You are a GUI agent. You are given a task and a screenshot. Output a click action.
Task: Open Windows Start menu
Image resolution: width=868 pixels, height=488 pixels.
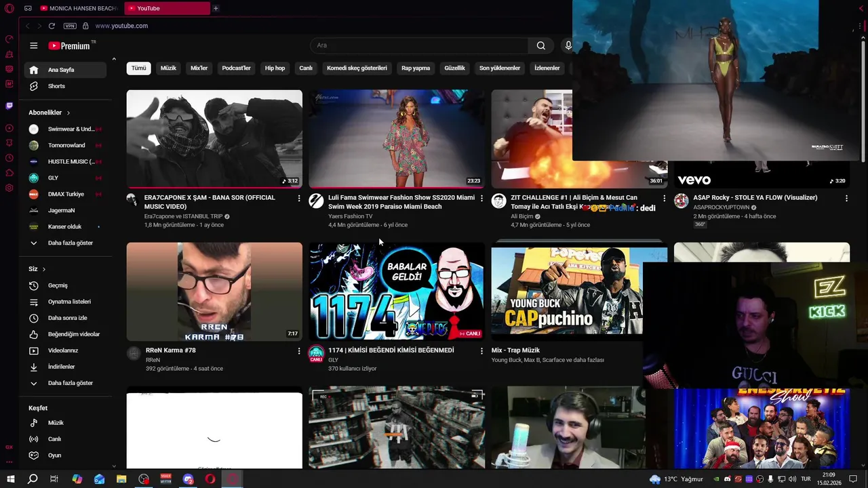coord(11,479)
